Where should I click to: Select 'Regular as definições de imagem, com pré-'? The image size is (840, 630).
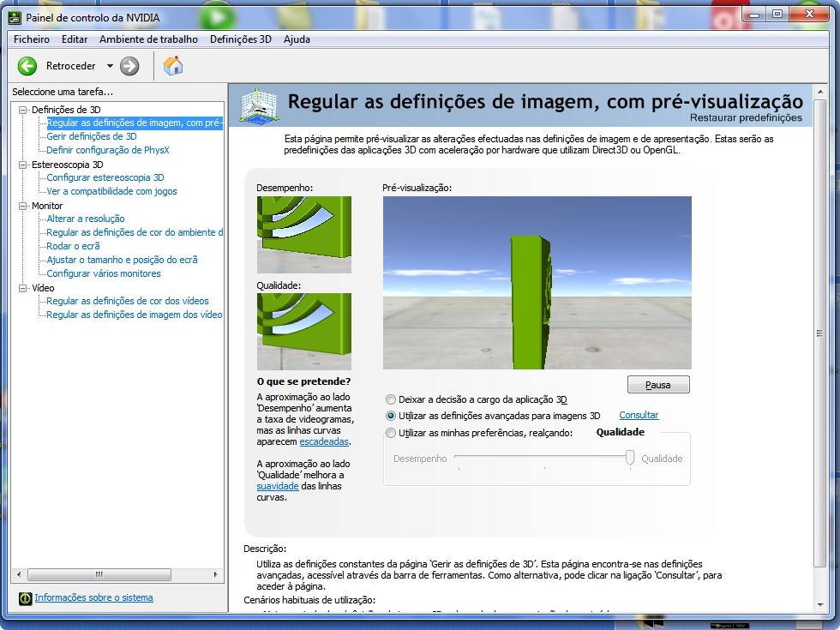(135, 123)
